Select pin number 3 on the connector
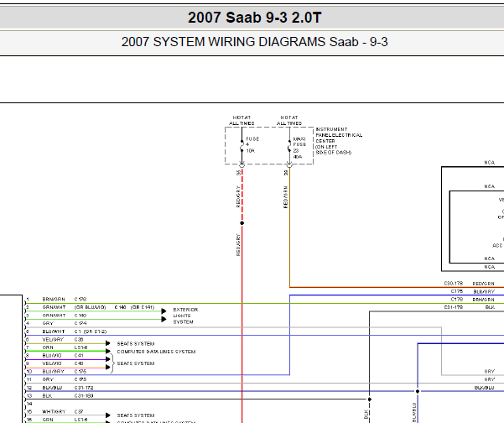Screen dimensions: 504x423 [x=28, y=316]
